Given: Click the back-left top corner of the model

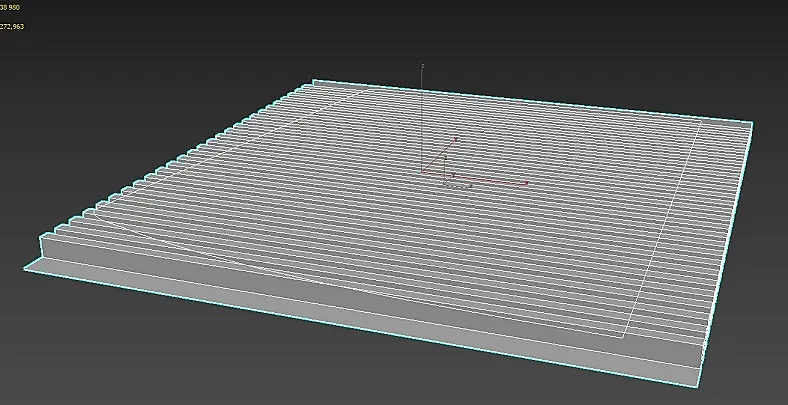Looking at the screenshot, I should click(x=313, y=80).
